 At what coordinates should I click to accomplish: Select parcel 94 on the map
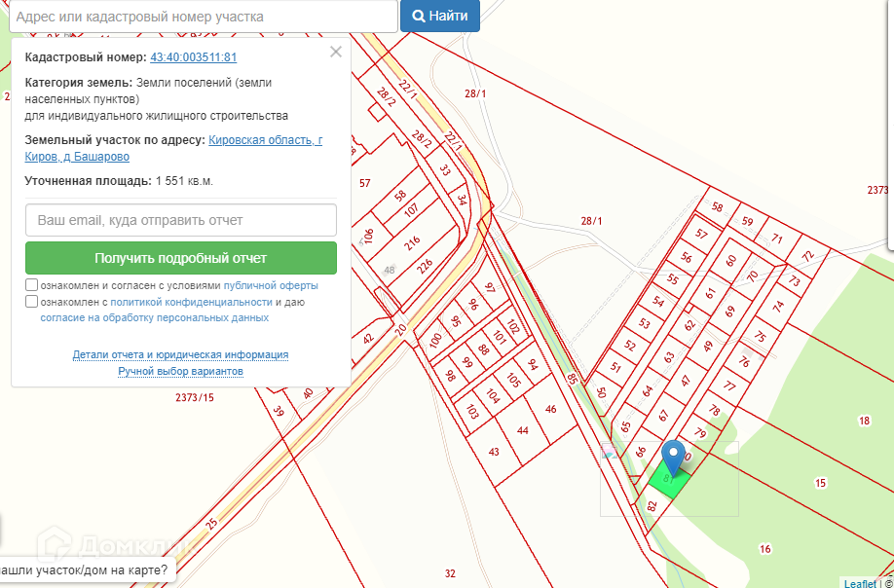click(534, 364)
